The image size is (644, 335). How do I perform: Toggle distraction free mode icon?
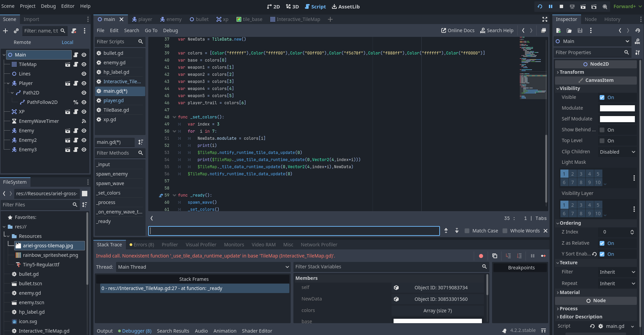point(545,19)
